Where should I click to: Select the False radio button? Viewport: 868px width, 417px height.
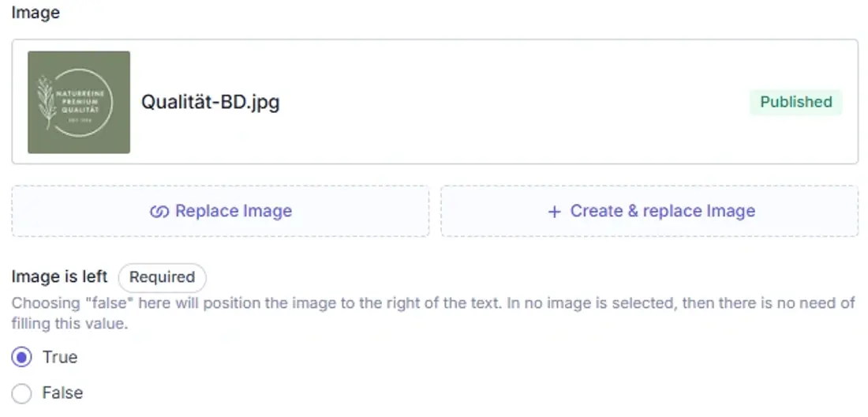click(x=21, y=393)
